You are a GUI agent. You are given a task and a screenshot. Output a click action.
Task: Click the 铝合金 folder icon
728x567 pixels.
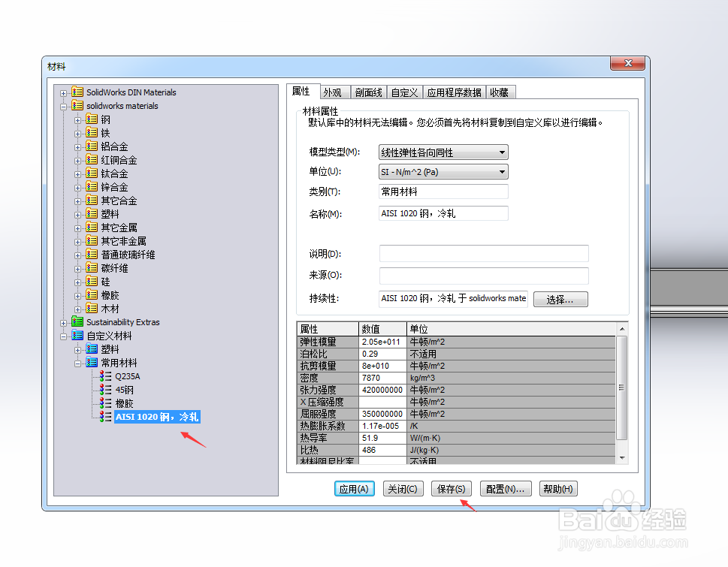tap(92, 146)
